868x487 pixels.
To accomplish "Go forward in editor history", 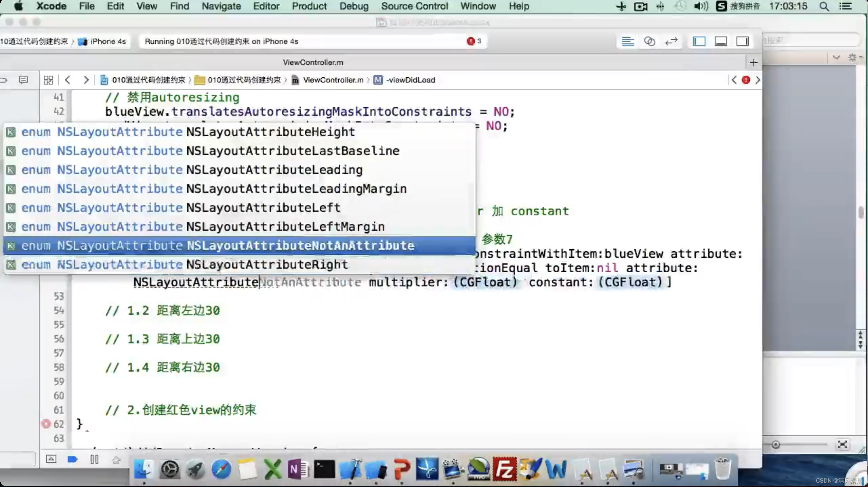I will tap(86, 80).
